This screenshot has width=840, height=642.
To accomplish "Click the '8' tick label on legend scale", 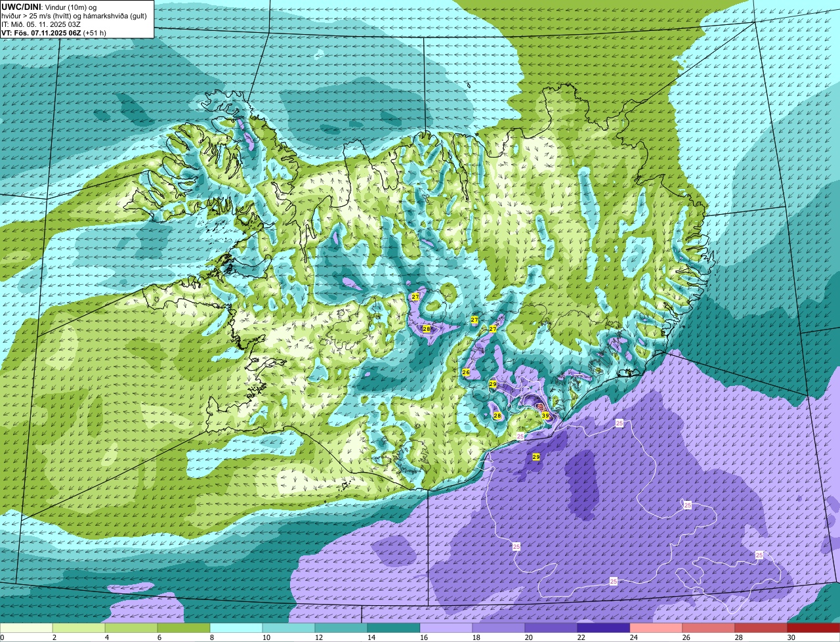I will pyautogui.click(x=211, y=637).
